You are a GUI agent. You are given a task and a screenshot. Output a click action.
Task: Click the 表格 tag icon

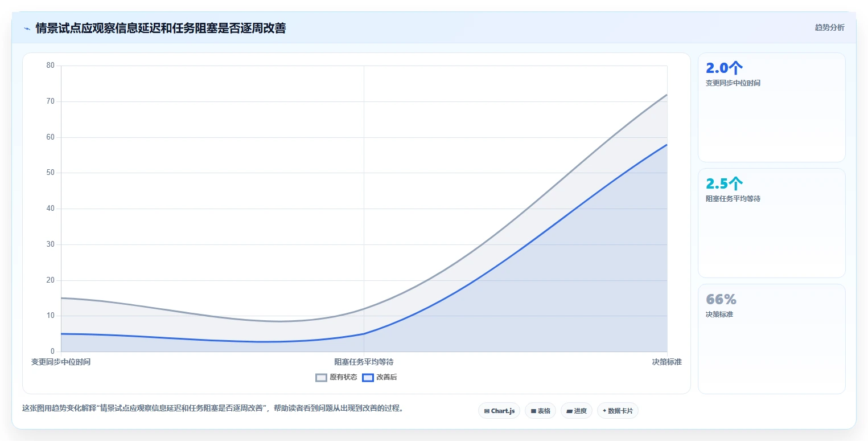533,411
